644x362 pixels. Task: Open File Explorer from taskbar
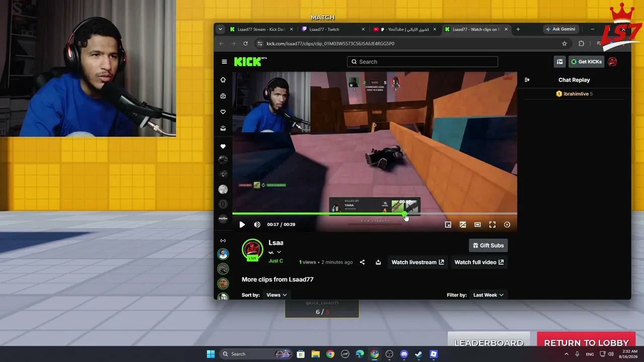[x=315, y=354]
